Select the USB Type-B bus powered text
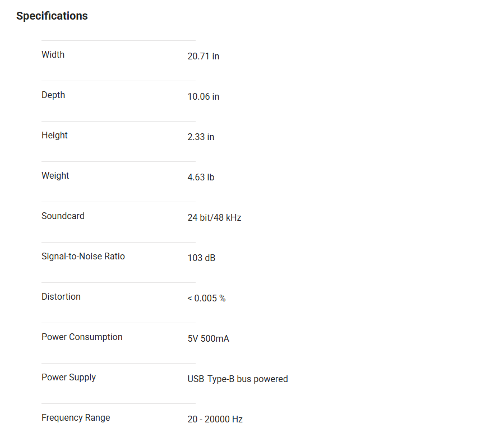This screenshot has width=504, height=442. [238, 379]
